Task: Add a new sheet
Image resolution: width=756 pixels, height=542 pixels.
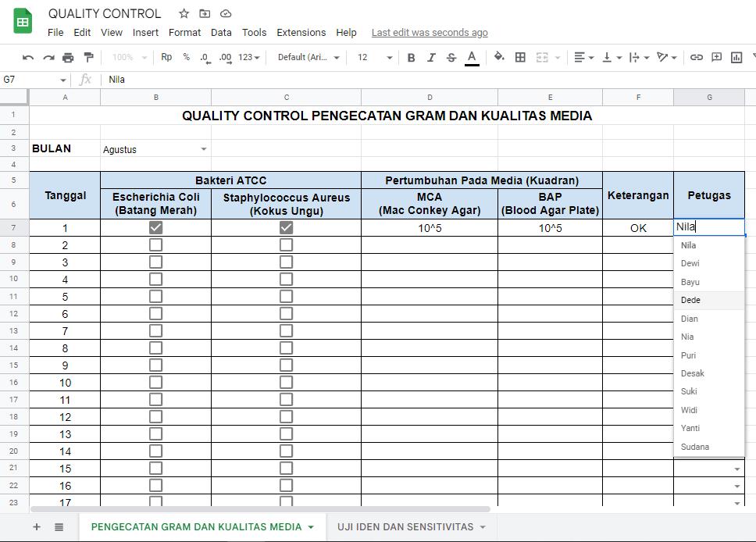Action: (37, 527)
